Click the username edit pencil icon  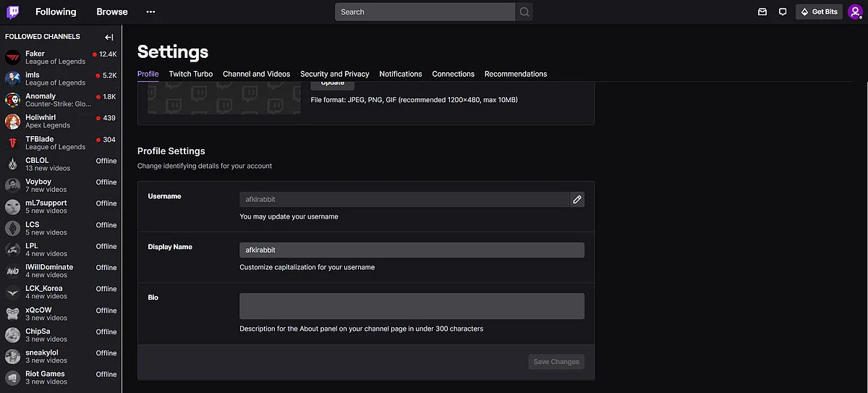577,199
